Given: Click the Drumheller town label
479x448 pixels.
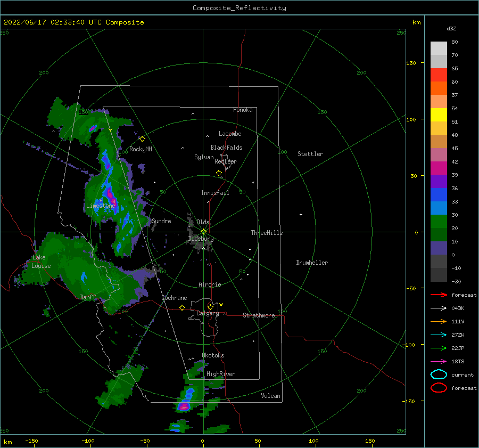Looking at the screenshot, I should [x=312, y=263].
